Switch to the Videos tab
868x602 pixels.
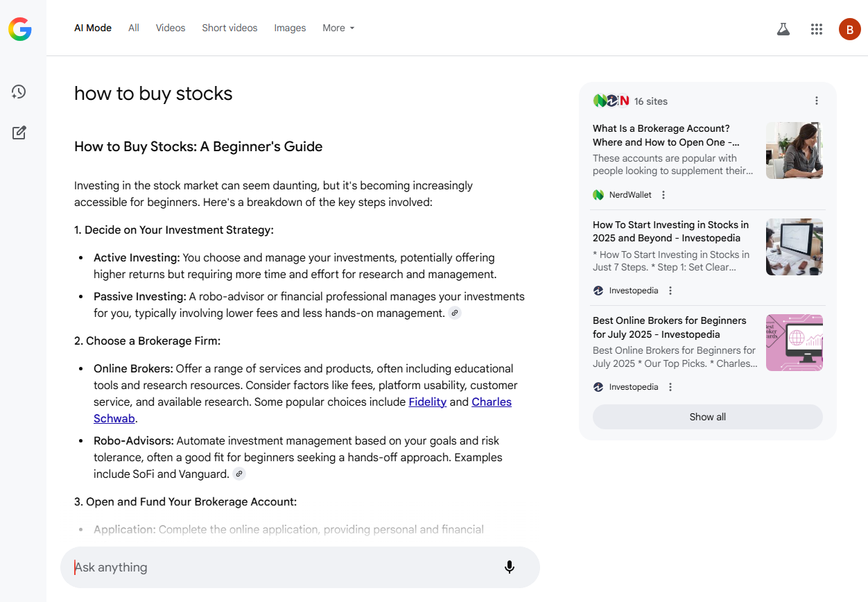[171, 28]
